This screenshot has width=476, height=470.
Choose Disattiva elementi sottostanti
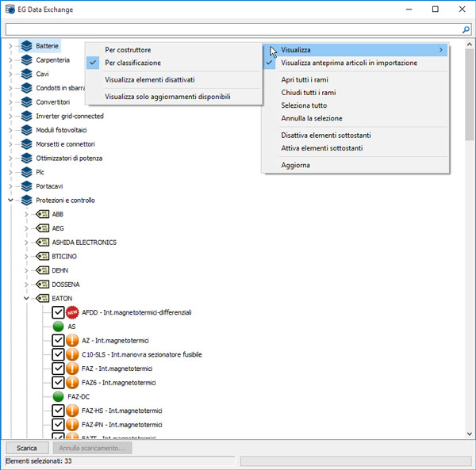point(355,136)
